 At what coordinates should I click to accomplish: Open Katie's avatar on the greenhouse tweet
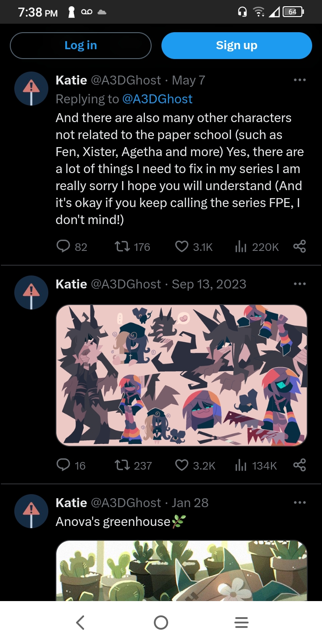pos(31,511)
